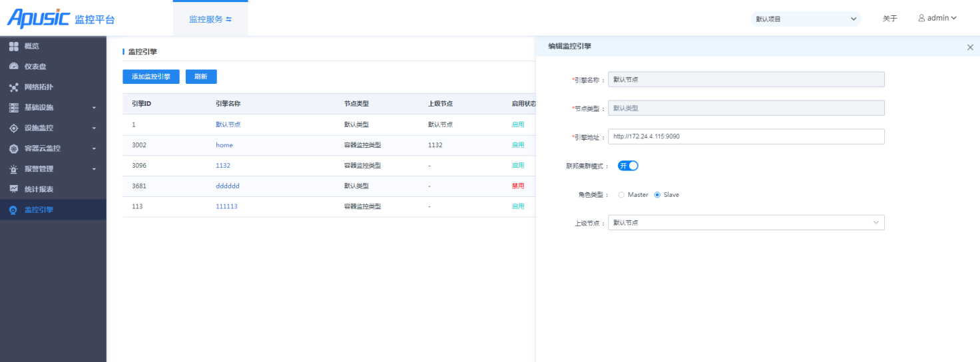Open the 概览 overview icon in sidebar
The height and width of the screenshot is (362, 980).
pos(13,46)
